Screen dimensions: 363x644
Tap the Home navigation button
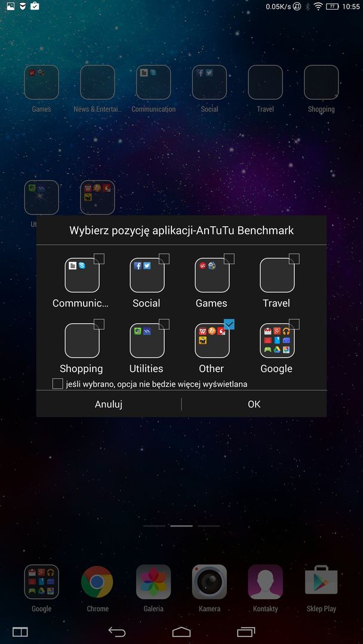pyautogui.click(x=181, y=631)
